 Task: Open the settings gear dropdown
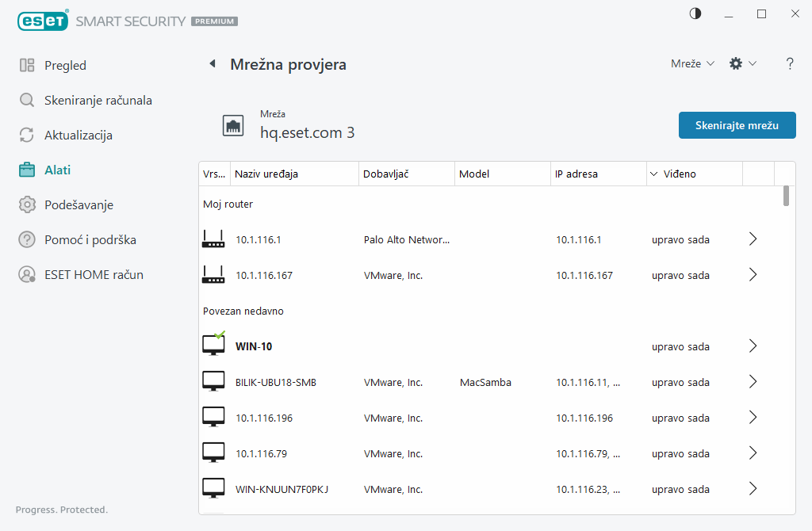coord(742,63)
